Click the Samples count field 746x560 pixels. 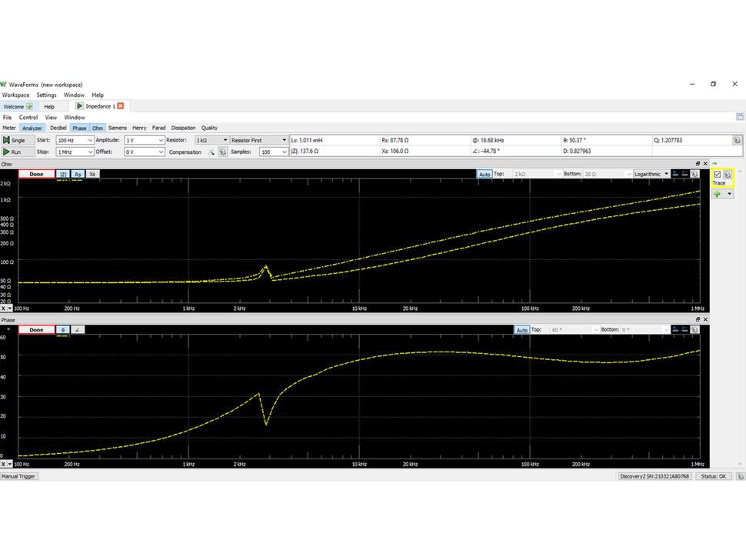(x=272, y=152)
